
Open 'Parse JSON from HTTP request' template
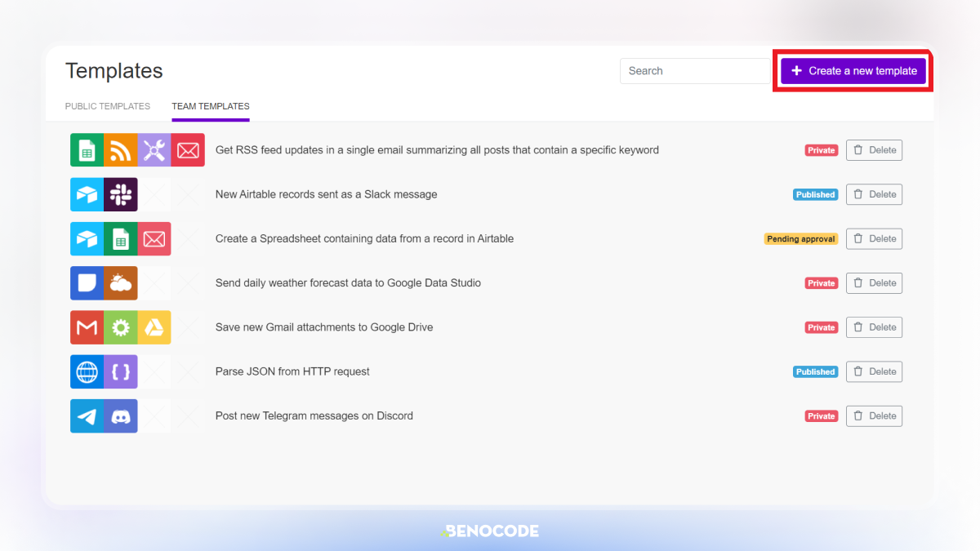[x=292, y=371]
